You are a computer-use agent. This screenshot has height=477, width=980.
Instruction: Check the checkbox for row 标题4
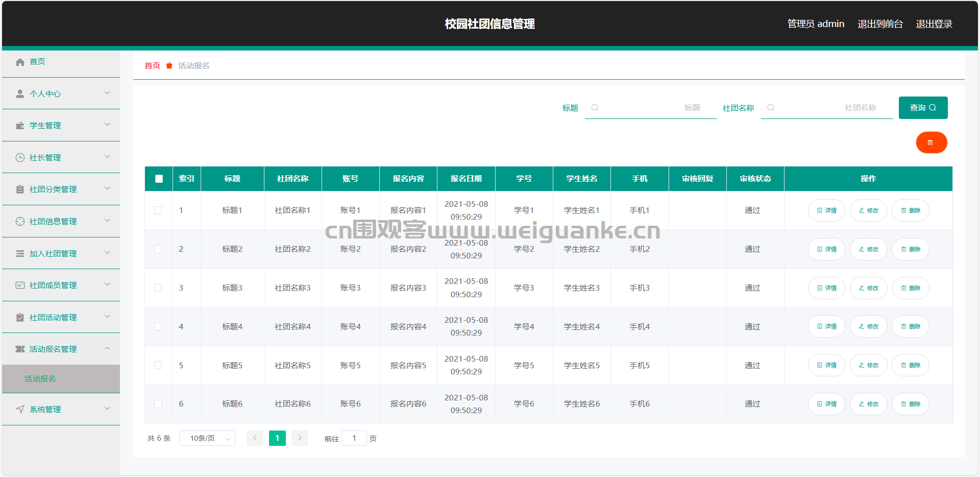click(158, 326)
